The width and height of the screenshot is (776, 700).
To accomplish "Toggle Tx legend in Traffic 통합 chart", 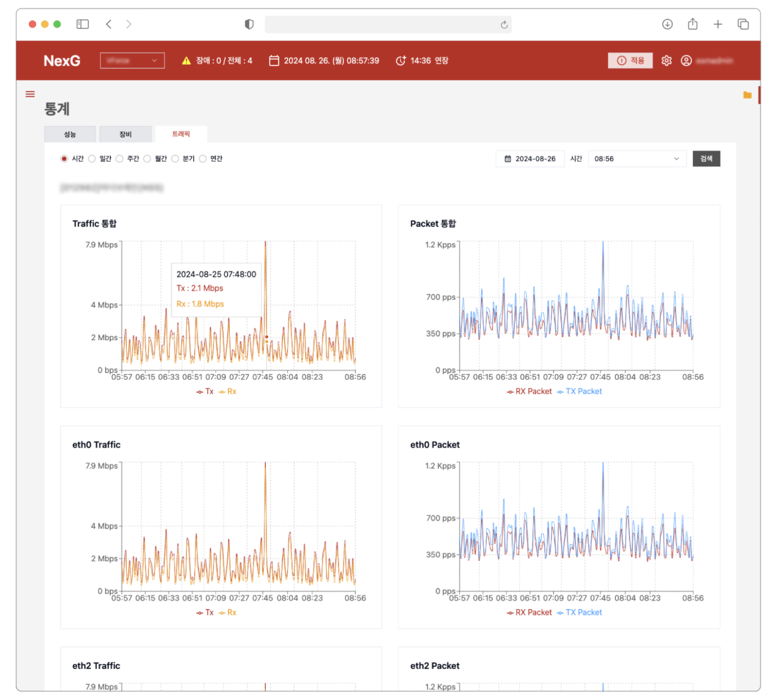I will (x=205, y=392).
